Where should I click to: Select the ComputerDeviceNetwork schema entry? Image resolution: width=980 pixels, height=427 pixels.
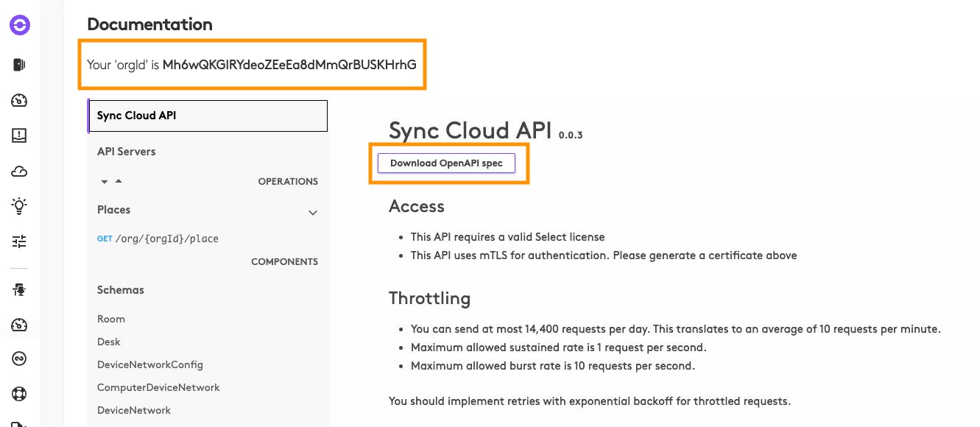pos(158,387)
